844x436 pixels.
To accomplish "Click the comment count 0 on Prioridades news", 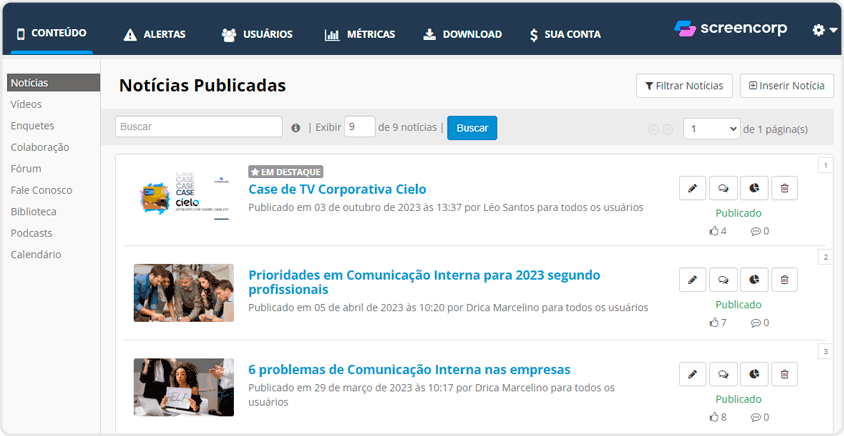I will [760, 322].
